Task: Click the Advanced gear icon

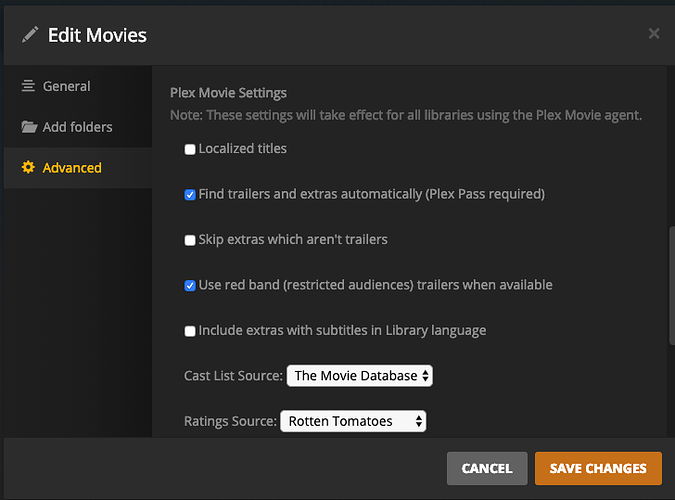Action: pyautogui.click(x=28, y=167)
